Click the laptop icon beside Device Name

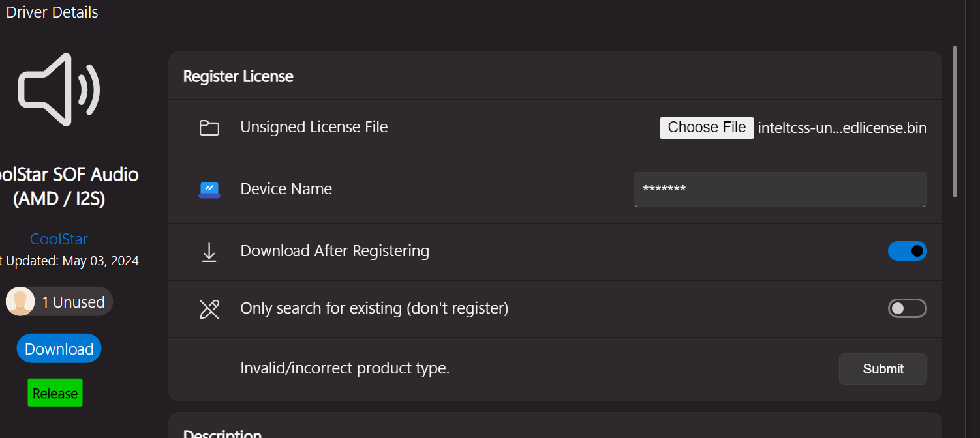point(209,190)
